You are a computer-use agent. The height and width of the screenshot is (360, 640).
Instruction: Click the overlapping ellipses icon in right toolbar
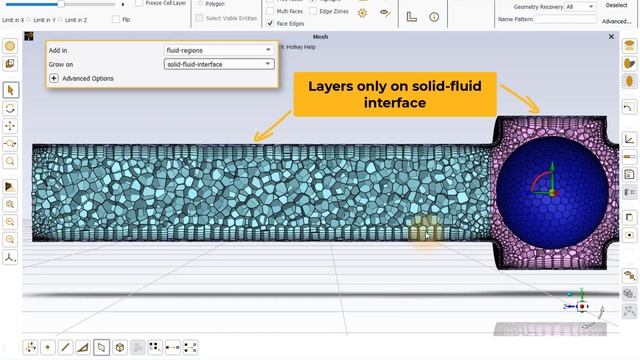[629, 63]
